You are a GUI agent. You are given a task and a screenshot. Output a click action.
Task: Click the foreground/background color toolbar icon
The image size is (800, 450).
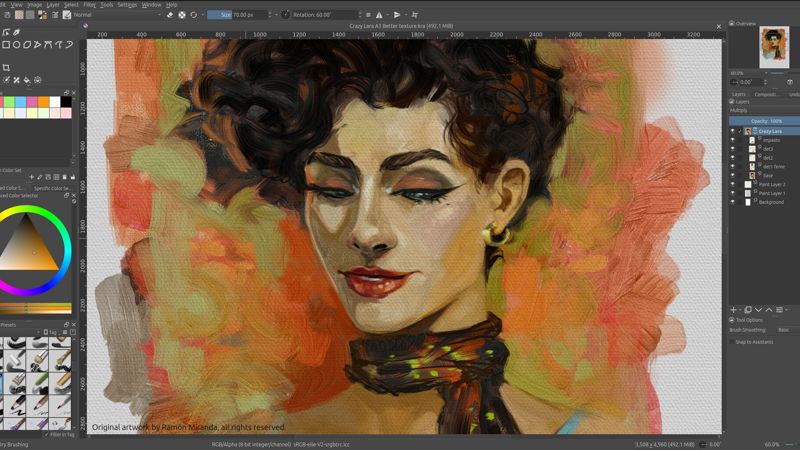click(x=42, y=15)
